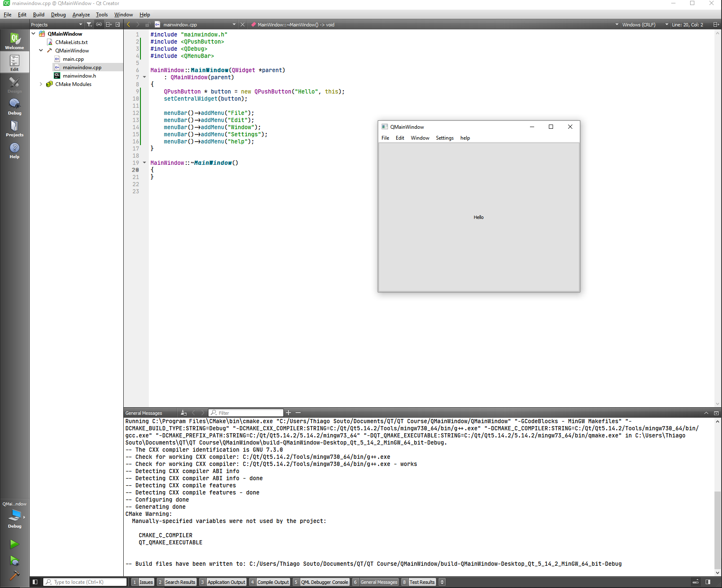Maximize the output pane

pos(706,413)
